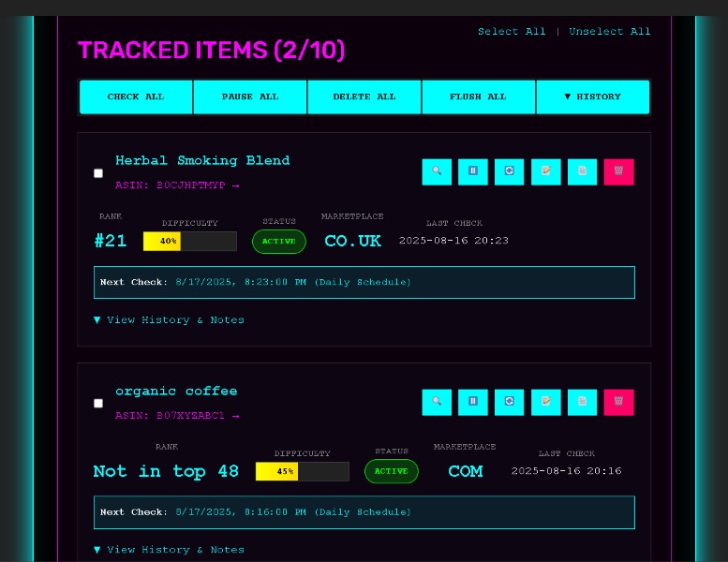Screen dimensions: 728x562
Task: Expand View History & Notes for Herbal Smoking Blend
Action: click(x=169, y=319)
